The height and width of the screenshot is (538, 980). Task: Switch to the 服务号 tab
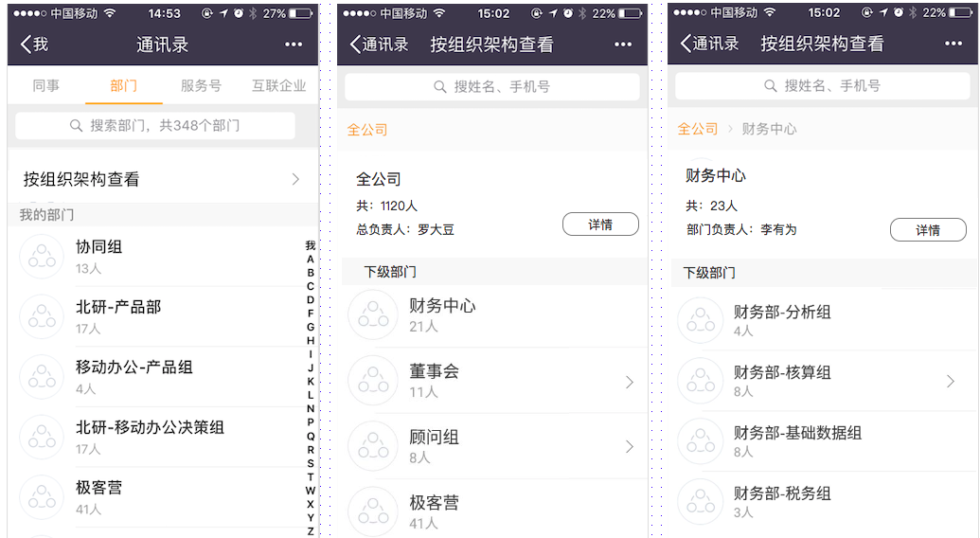(201, 86)
